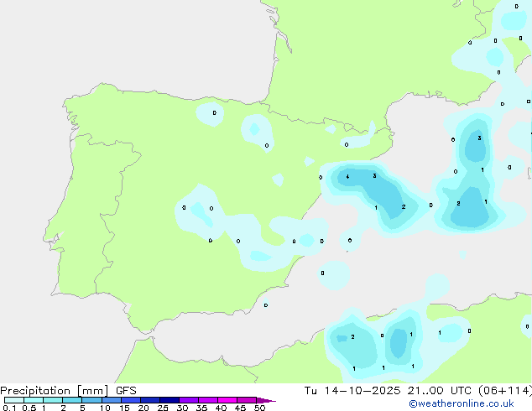532x411 pixels.
Task: Click the "21..00" time text
Action: (425, 391)
